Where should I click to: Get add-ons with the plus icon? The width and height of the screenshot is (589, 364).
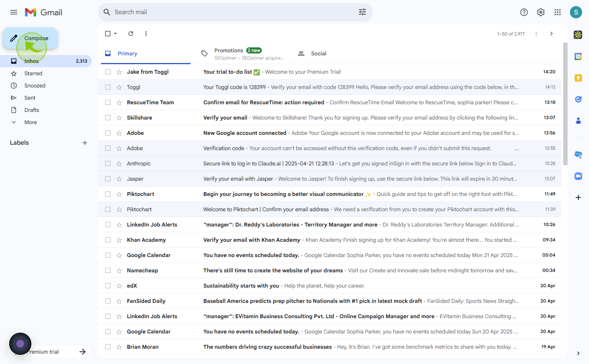coord(578,197)
